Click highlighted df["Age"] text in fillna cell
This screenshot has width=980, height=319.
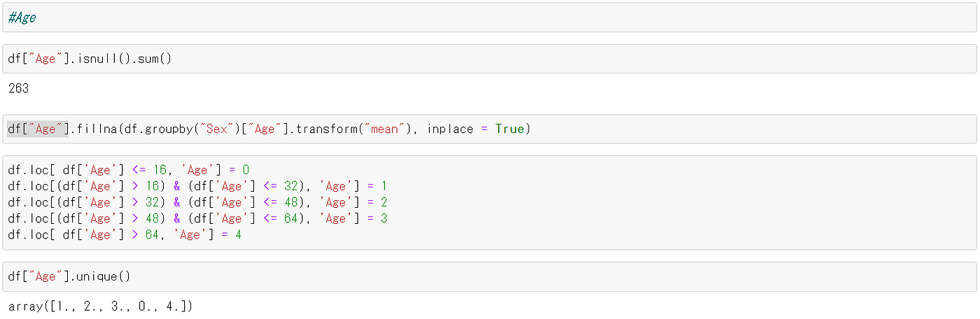point(38,129)
